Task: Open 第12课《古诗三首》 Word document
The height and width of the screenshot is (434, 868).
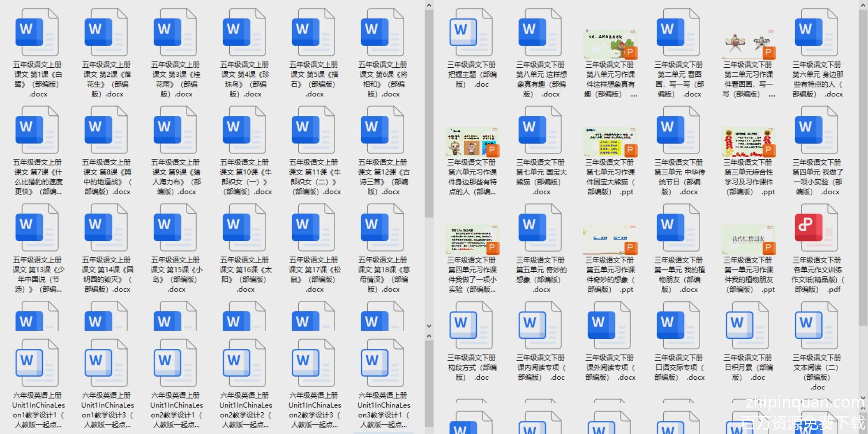Action: click(x=382, y=127)
